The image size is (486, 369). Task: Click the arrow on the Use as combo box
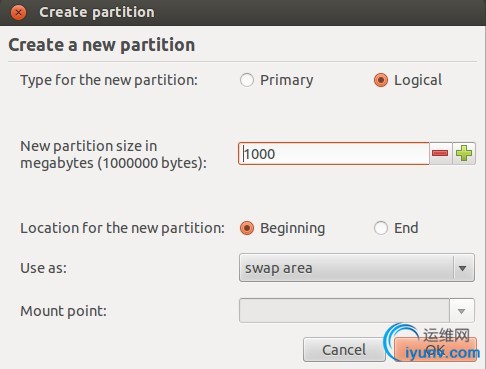click(x=462, y=268)
